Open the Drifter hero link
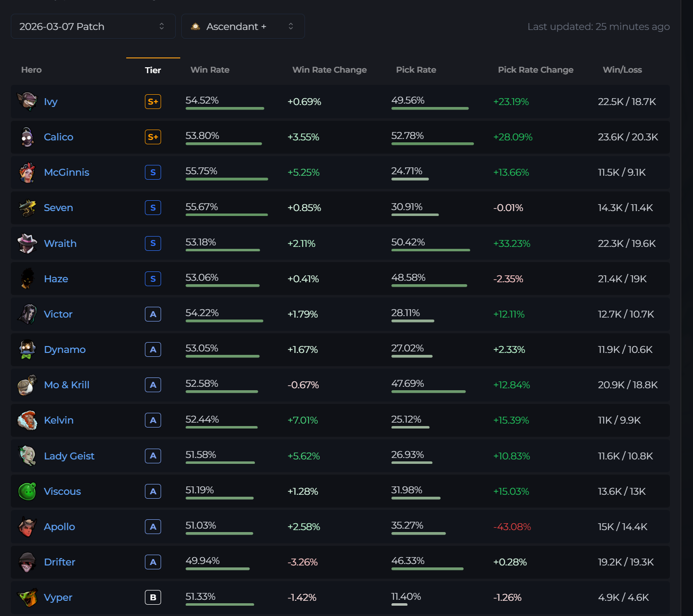This screenshot has height=616, width=693. coord(59,562)
